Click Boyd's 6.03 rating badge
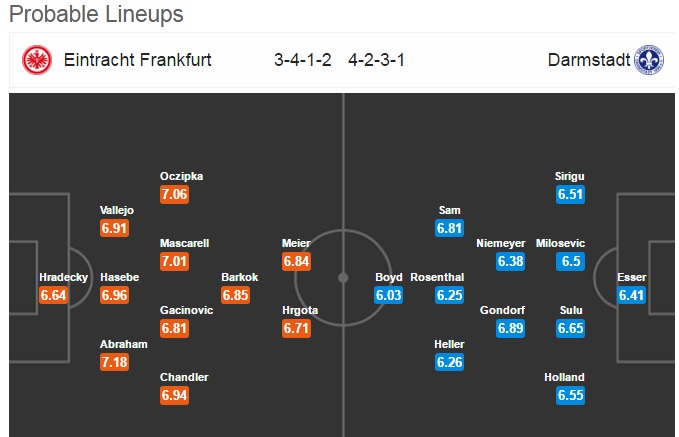Image resolution: width=679 pixels, height=437 pixels. pyautogui.click(x=389, y=295)
